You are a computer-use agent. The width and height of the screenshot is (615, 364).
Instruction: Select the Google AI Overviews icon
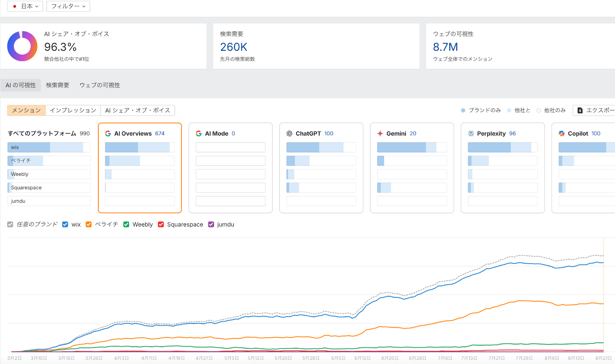(x=107, y=133)
